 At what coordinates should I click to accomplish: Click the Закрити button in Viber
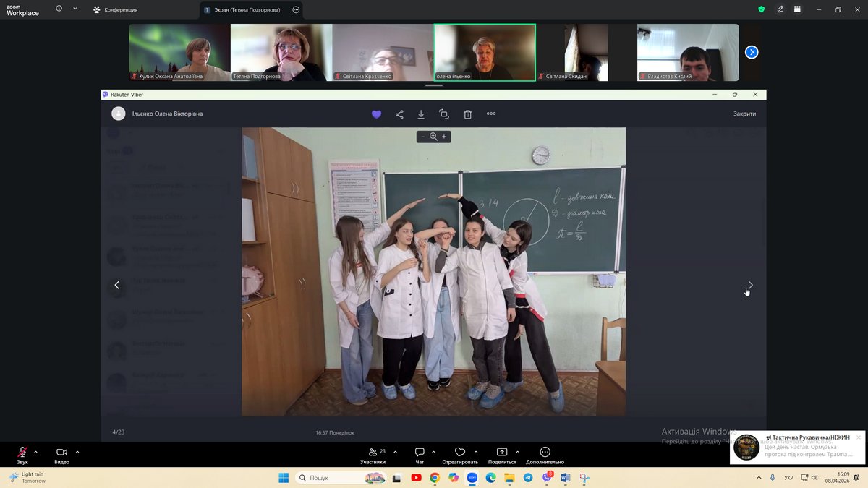[744, 114]
